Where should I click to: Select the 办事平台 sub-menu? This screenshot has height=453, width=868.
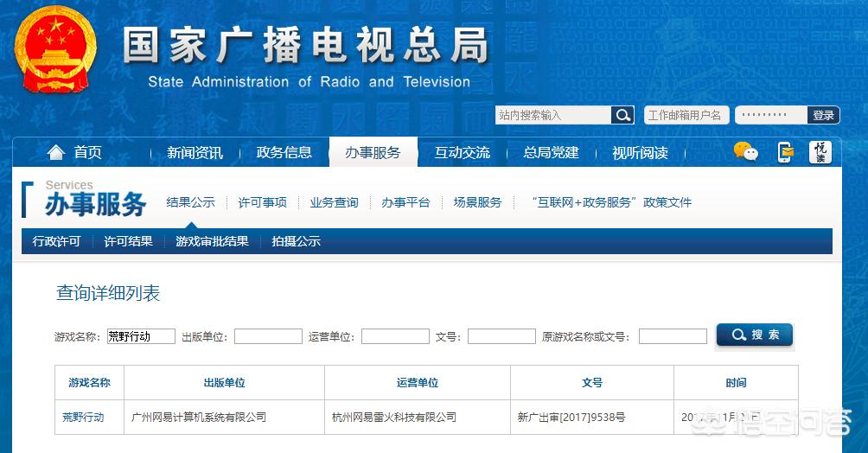click(405, 202)
